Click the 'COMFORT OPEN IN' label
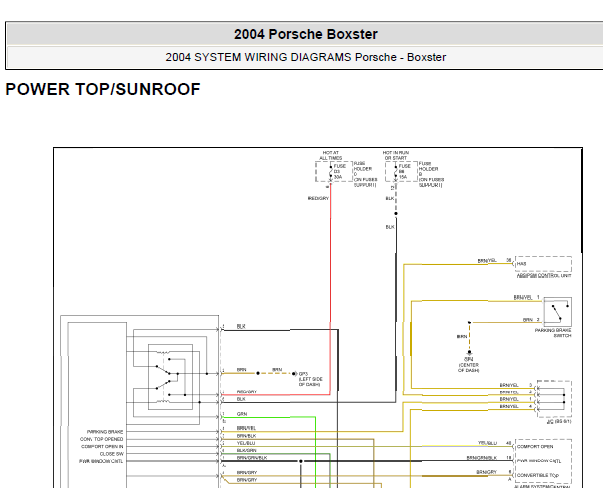 [102, 446]
